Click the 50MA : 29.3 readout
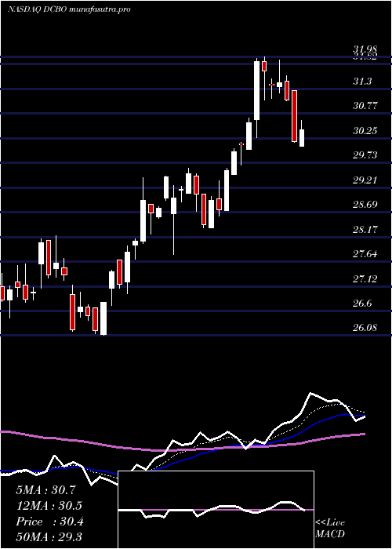This screenshot has height=549, width=392. point(49,536)
